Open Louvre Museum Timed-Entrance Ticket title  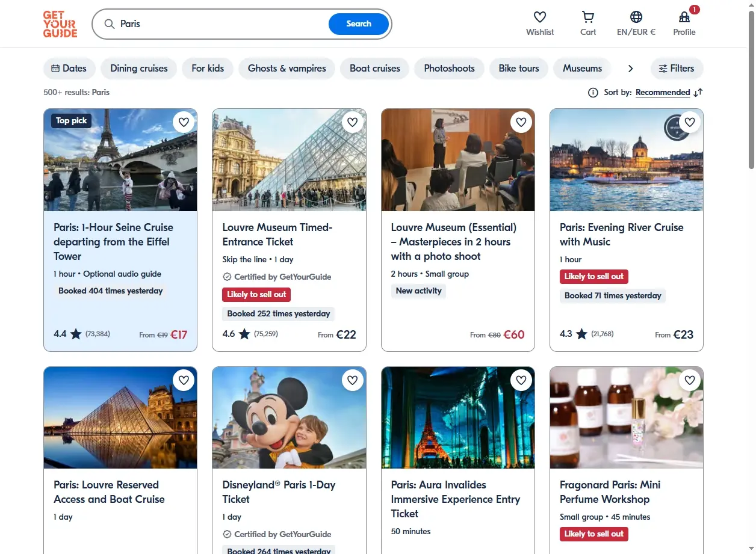[x=277, y=235]
